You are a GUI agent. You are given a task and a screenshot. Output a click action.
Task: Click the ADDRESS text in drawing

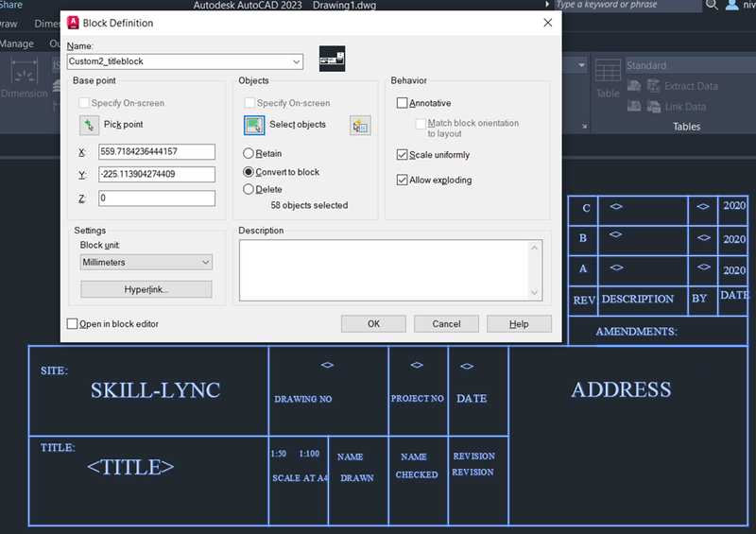(x=621, y=389)
